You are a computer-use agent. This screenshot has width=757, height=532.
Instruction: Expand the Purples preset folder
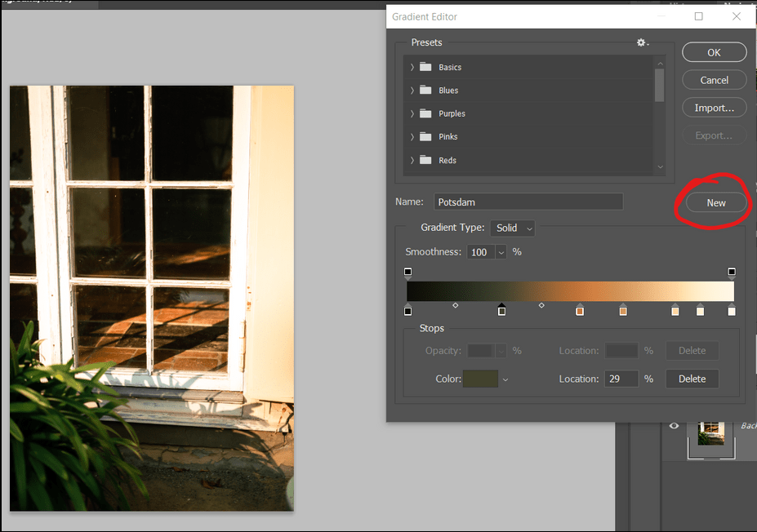coord(412,114)
